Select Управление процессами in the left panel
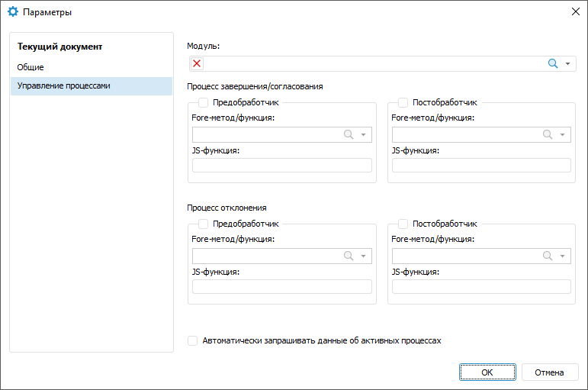Viewport: 588px width, 390px height. [x=64, y=85]
